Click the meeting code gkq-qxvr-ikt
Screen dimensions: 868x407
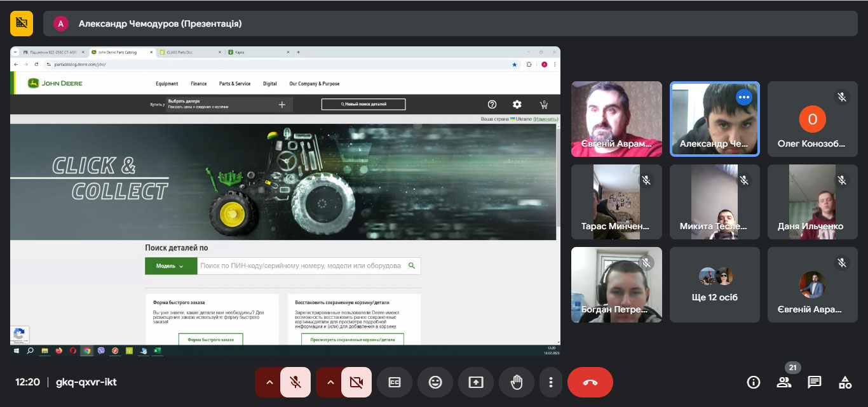(86, 382)
